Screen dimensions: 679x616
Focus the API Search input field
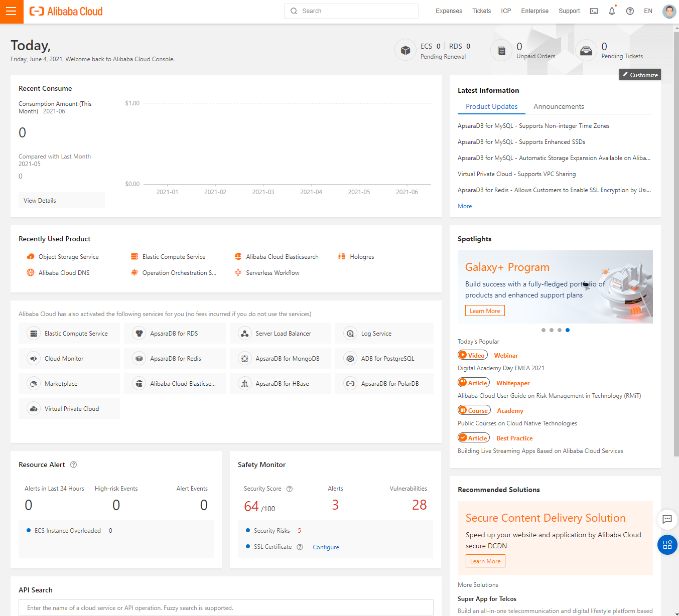coord(226,607)
